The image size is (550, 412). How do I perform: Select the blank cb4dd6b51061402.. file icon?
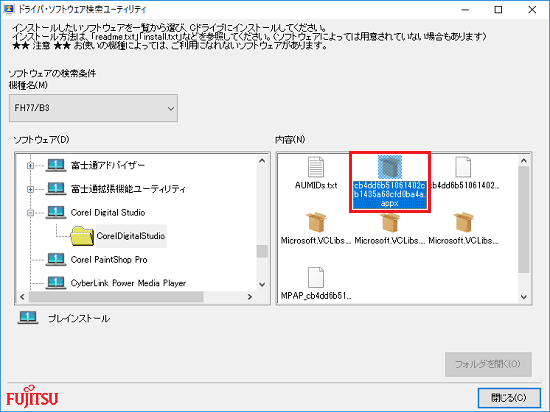click(463, 167)
